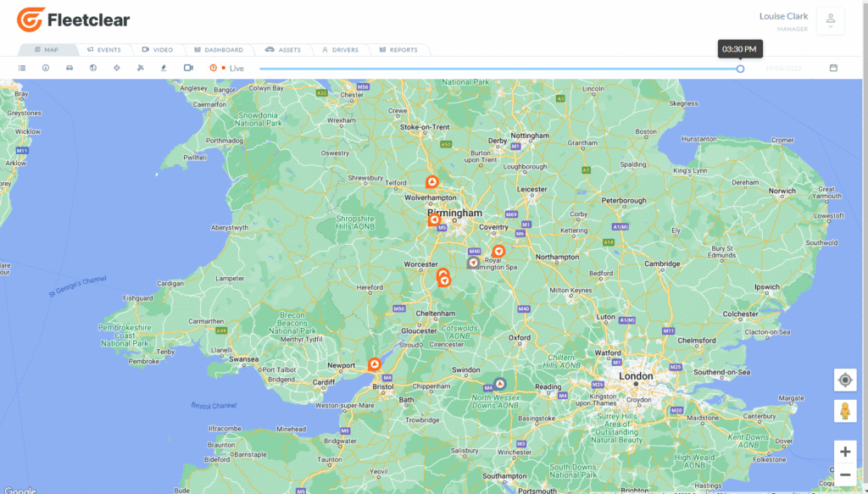
Task: Select lower vehicle marker south of Worcester
Action: pos(444,281)
